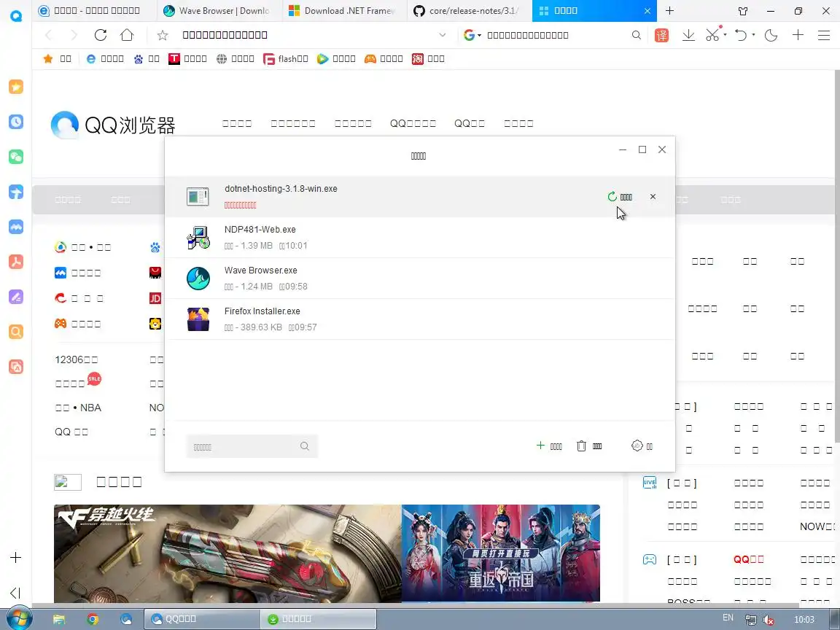
Task: Click the QQ Browser logo on the page
Action: coord(113,125)
